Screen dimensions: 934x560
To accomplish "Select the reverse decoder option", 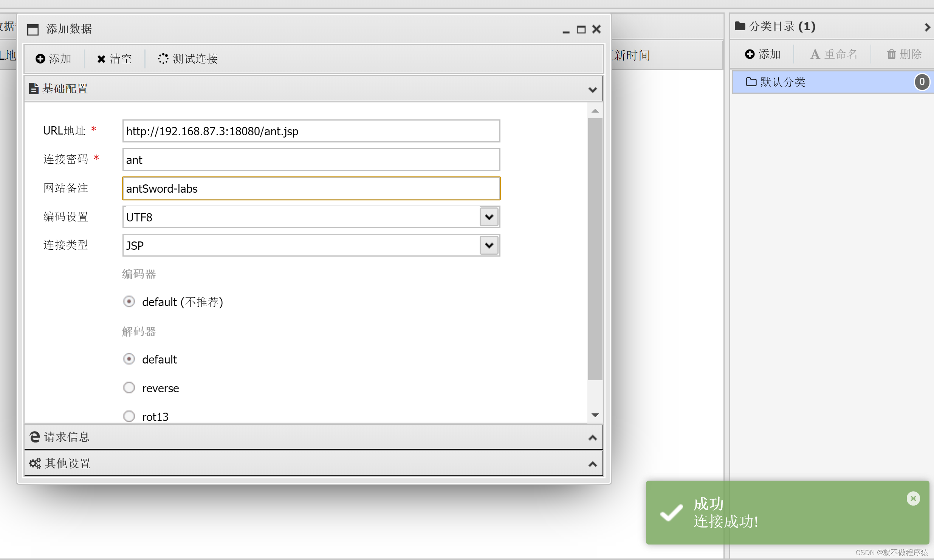I will pyautogui.click(x=129, y=388).
